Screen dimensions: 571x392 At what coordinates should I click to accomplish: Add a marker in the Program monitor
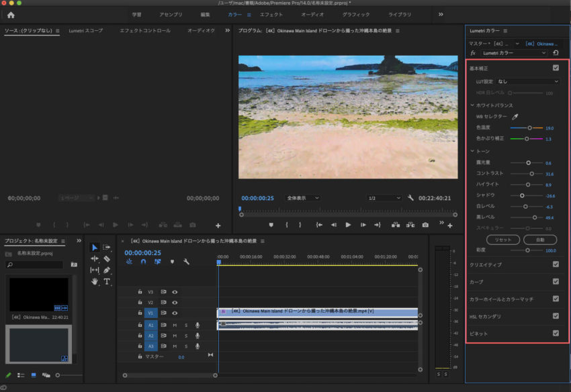point(271,225)
